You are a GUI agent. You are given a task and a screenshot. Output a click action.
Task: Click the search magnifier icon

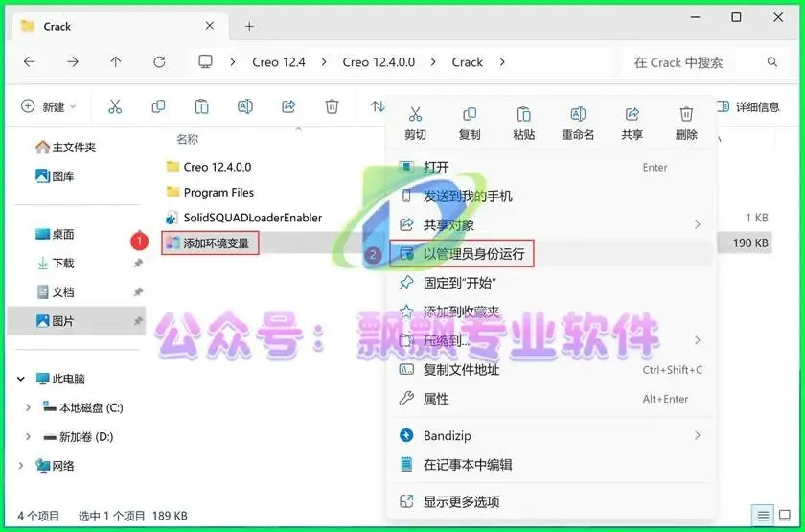pos(772,62)
